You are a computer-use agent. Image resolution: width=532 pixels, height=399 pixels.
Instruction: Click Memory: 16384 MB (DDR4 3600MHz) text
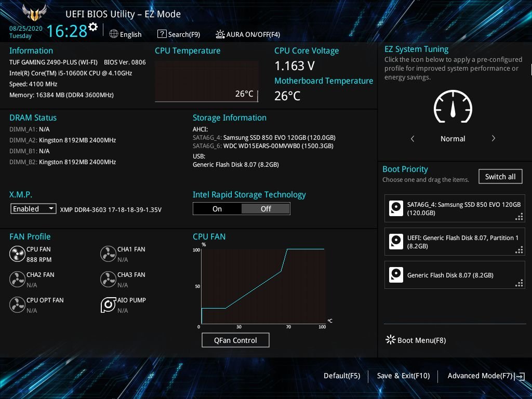click(x=61, y=95)
